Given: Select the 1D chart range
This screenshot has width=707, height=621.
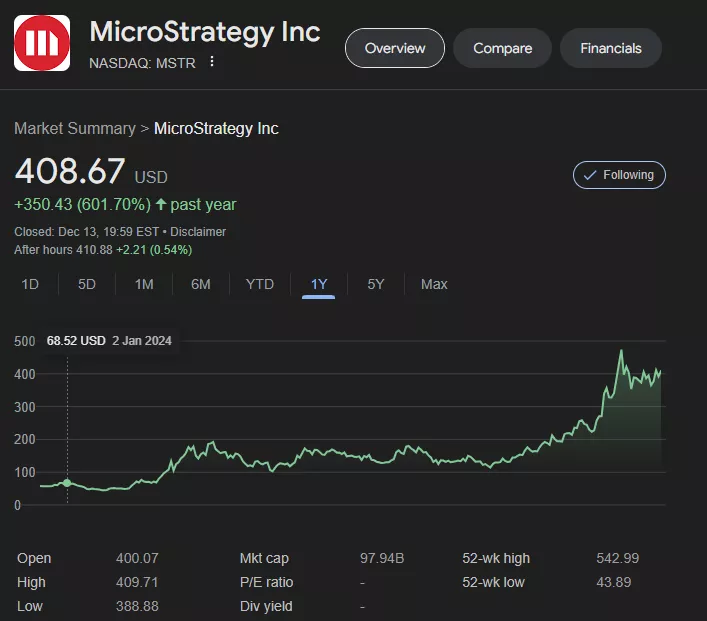Looking at the screenshot, I should coord(30,284).
